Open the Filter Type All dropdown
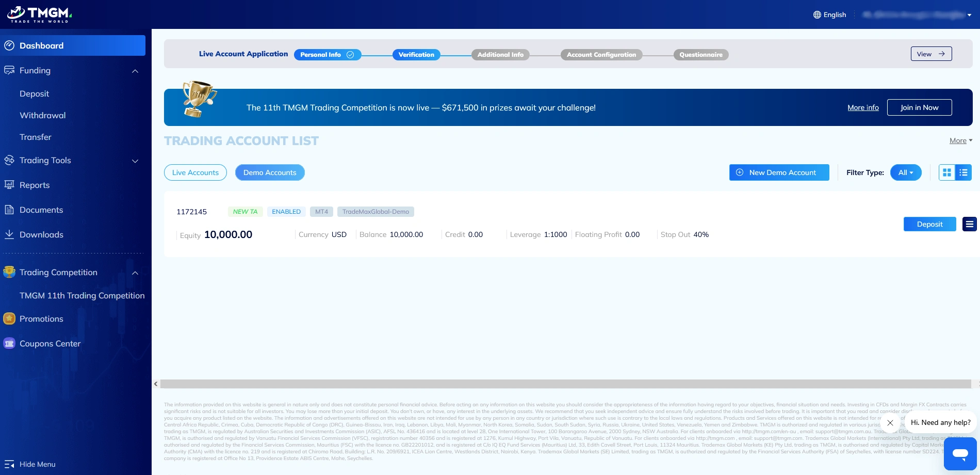Image resolution: width=980 pixels, height=475 pixels. [x=906, y=172]
